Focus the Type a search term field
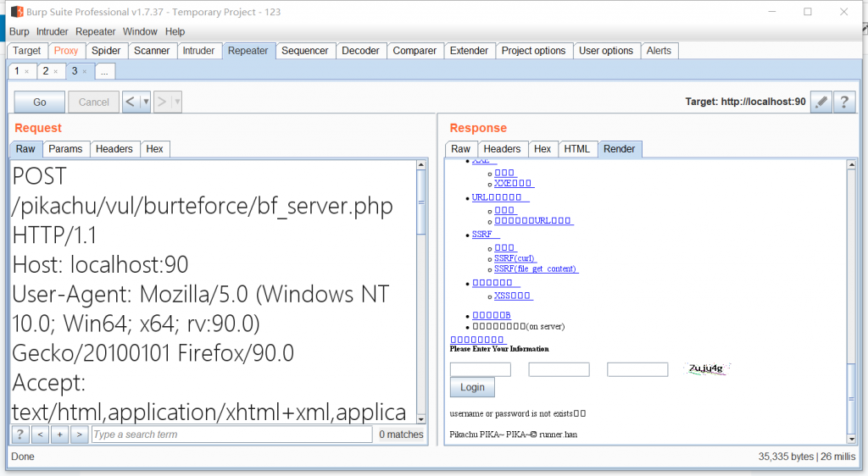 231,434
